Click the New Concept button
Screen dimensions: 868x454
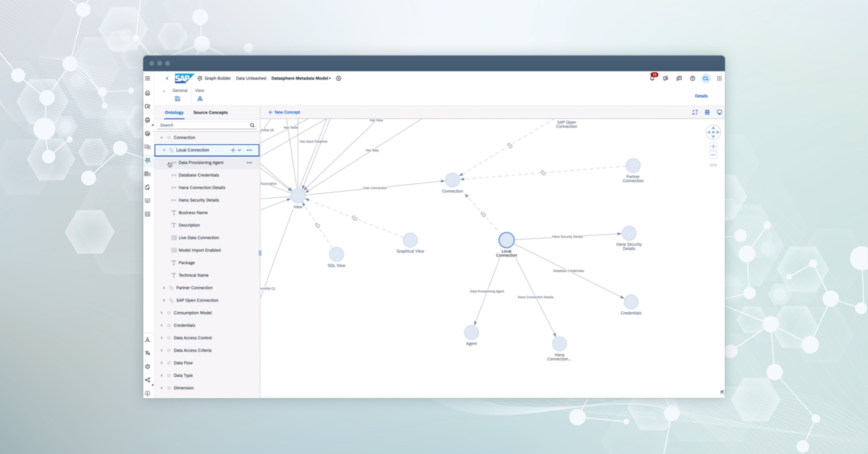tap(284, 112)
